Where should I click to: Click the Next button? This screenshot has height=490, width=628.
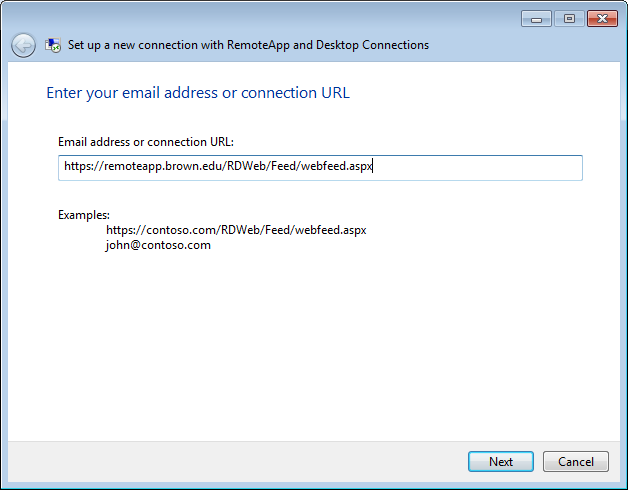(x=501, y=462)
